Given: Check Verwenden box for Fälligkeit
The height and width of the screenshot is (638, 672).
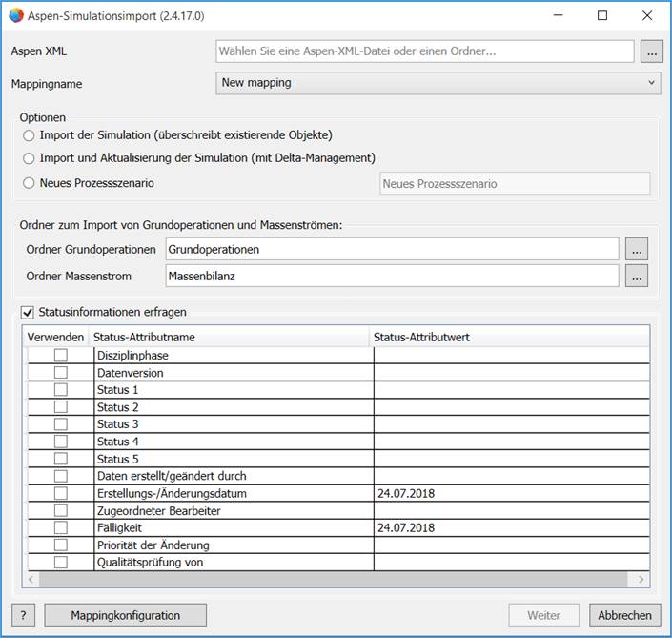Looking at the screenshot, I should (x=61, y=527).
